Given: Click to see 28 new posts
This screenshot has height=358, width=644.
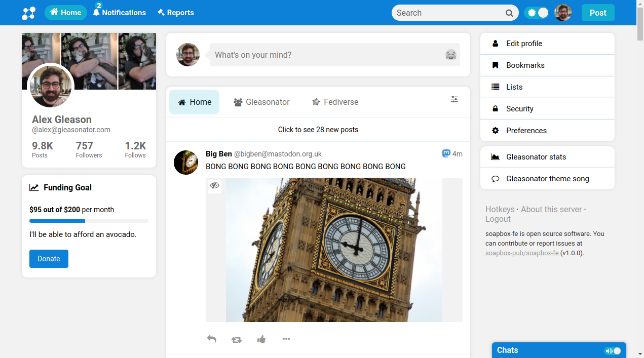Looking at the screenshot, I should [318, 130].
